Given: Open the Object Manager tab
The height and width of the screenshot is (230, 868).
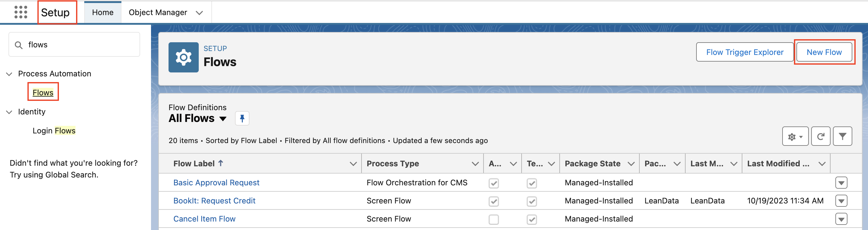Looking at the screenshot, I should [158, 12].
